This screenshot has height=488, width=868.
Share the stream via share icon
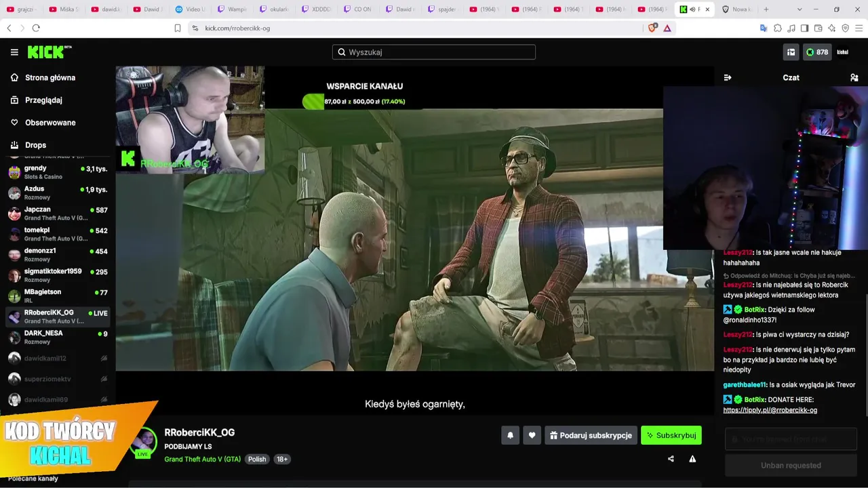pos(671,459)
